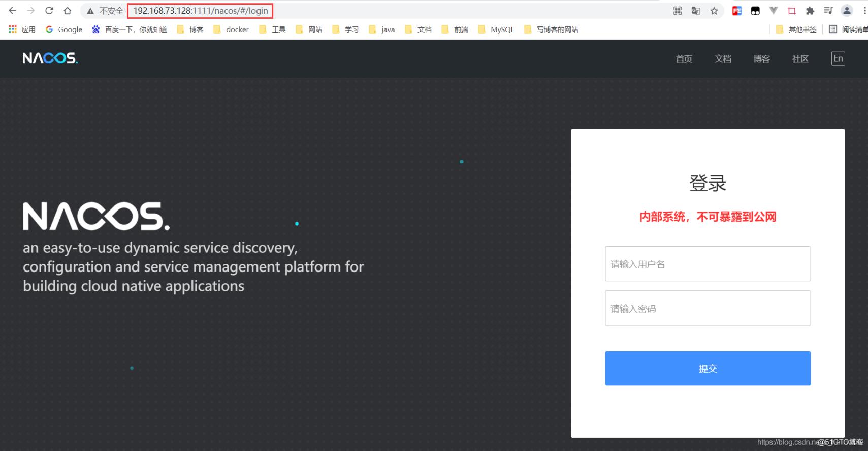
Task: Open the 文档 navigation item
Action: click(723, 59)
